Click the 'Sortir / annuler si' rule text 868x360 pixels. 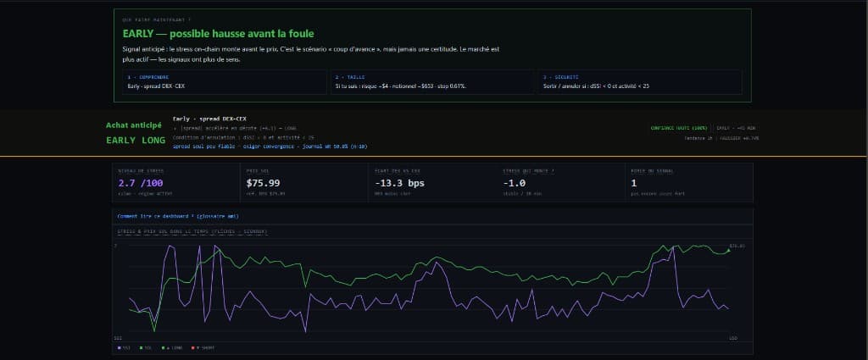[596, 86]
